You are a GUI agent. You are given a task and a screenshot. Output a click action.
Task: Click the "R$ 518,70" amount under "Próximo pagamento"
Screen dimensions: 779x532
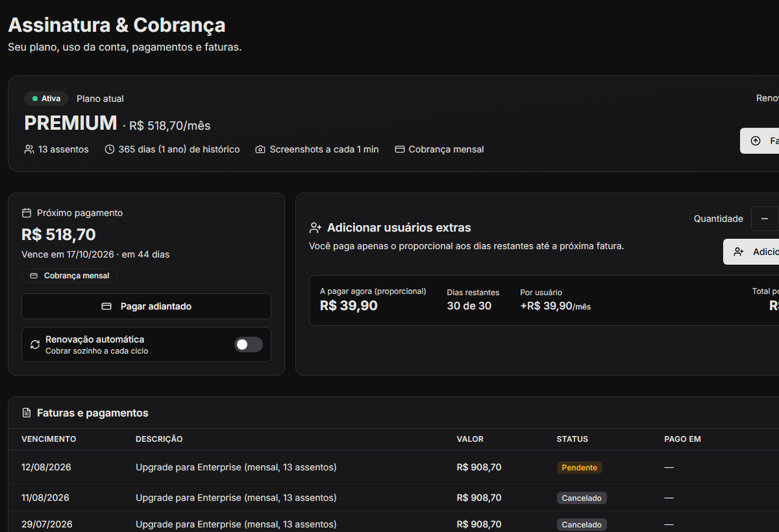click(59, 235)
